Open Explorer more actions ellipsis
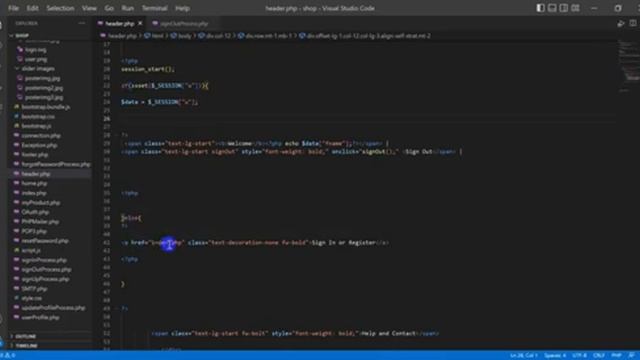The height and width of the screenshot is (360, 640). point(82,23)
